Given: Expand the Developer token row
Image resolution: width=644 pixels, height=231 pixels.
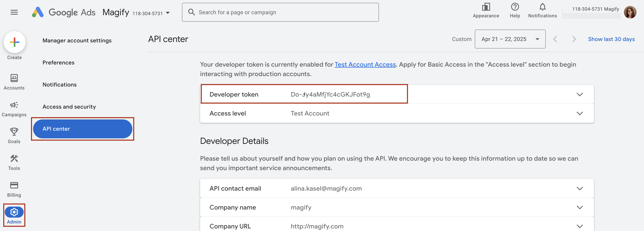Looking at the screenshot, I should pyautogui.click(x=579, y=94).
